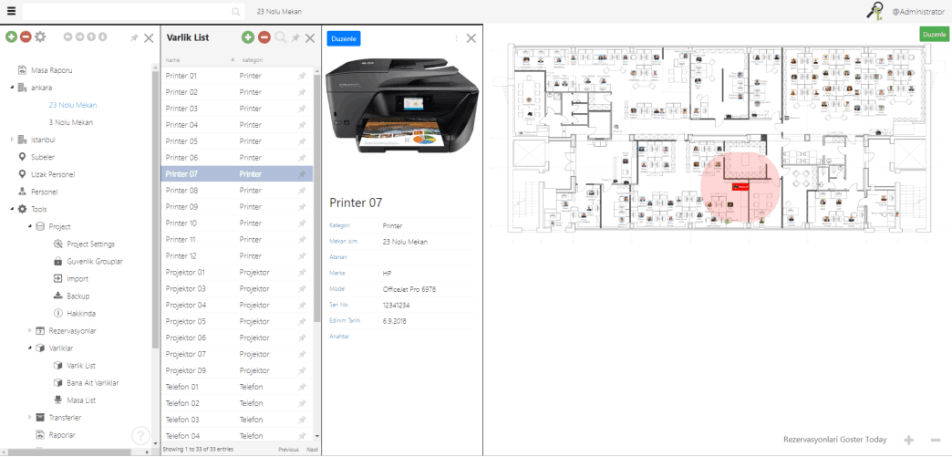Zoom in the floor plan with plus icon
Viewport: 952px width, 457px height.
click(908, 440)
